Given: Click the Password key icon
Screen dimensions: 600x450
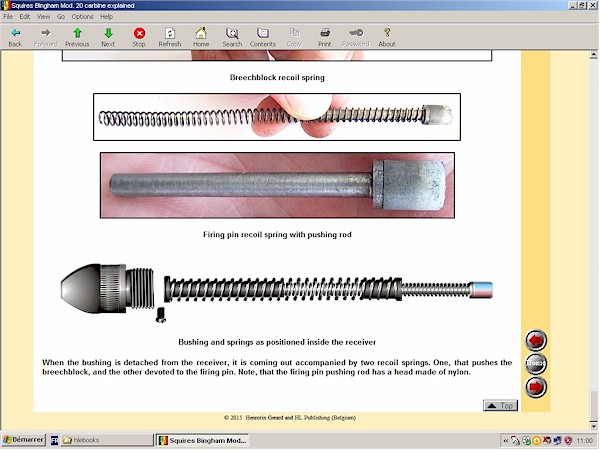Looking at the screenshot, I should tap(356, 37).
